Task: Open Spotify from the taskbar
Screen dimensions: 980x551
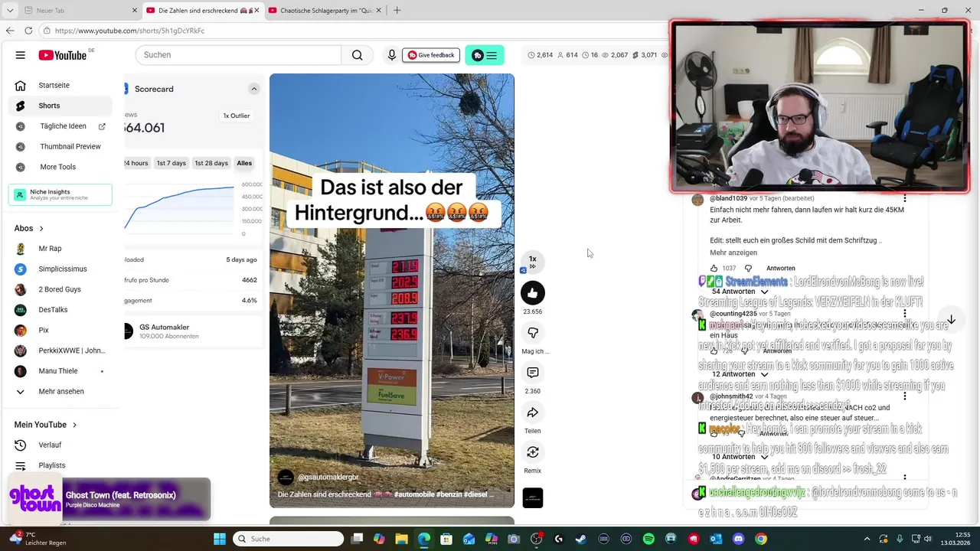Action: tap(648, 539)
